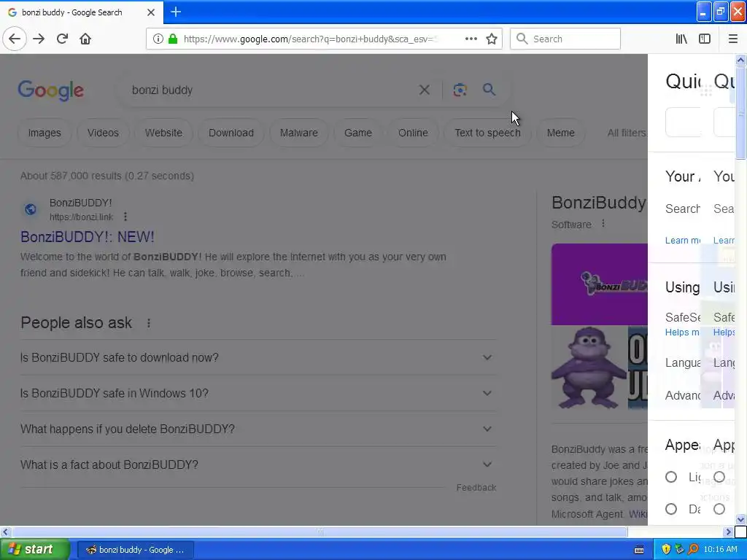Open the on-screen keyboard taskbar icon

point(639,550)
